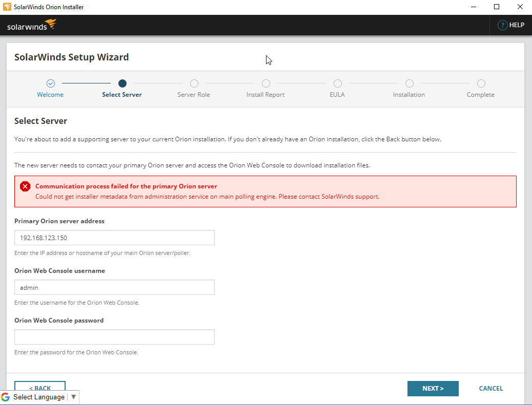
Task: Click the Welcome step checkmark circle
Action: pos(51,83)
